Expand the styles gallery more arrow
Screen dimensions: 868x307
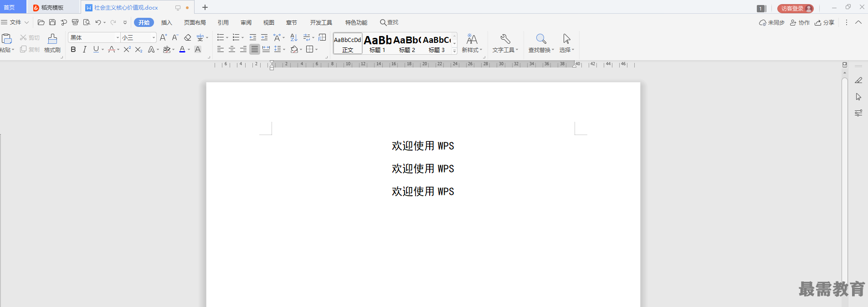coord(454,52)
